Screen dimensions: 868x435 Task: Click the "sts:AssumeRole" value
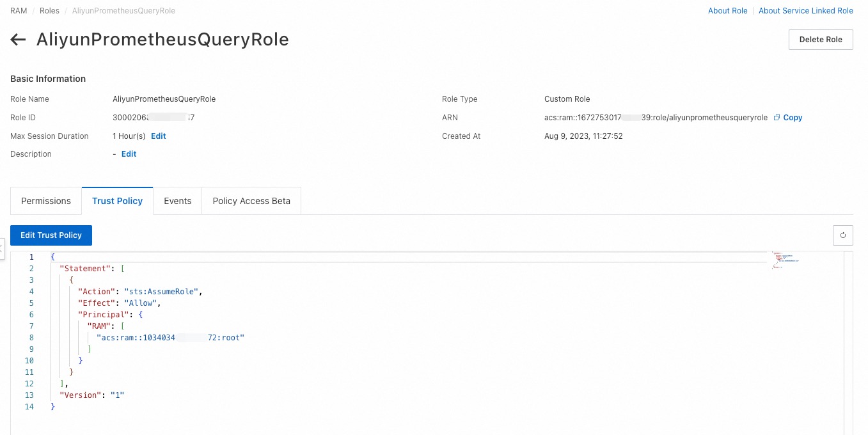(x=161, y=292)
